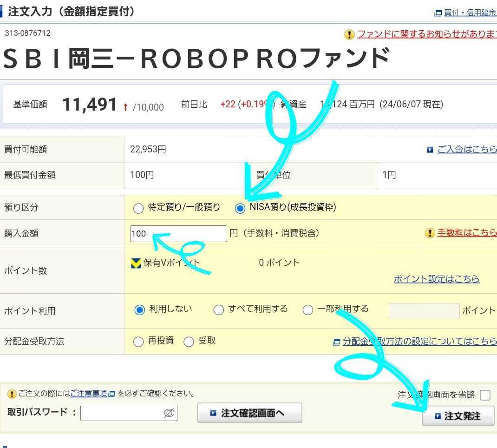The height and width of the screenshot is (448, 497).
Task: Open 買付・信用建余力 link at top
Action: [471, 13]
